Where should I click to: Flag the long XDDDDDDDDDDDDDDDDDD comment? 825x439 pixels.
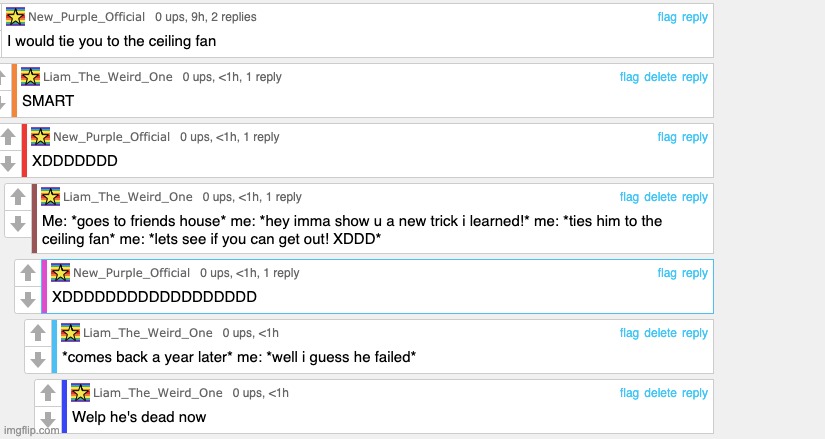click(667, 273)
